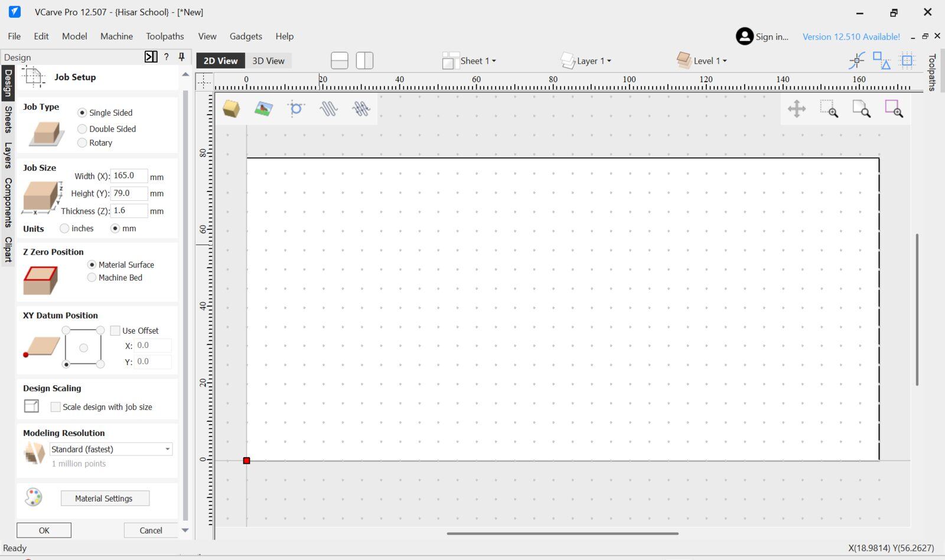Open the Clipart side tab
This screenshot has width=945, height=560.
(8, 249)
